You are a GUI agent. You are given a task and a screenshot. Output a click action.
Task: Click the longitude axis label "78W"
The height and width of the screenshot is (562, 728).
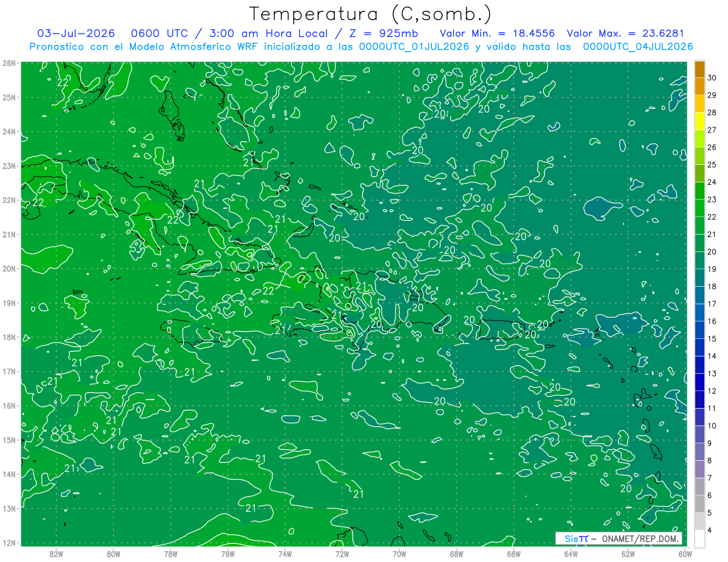170,554
